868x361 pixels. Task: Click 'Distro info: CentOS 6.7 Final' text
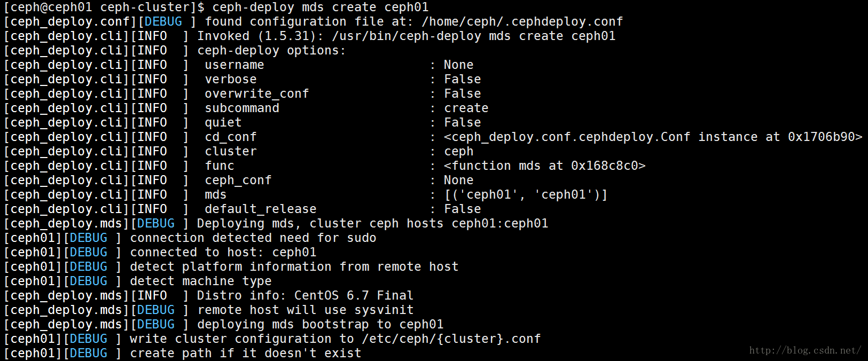[306, 296]
